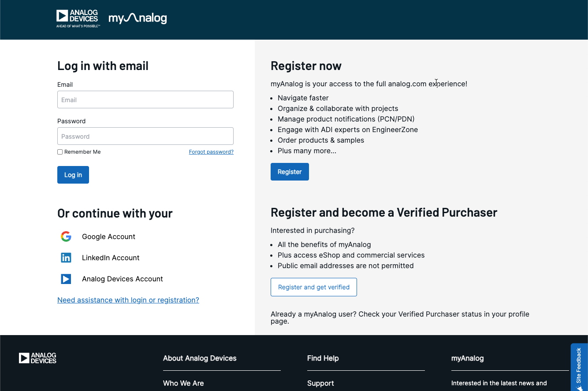Click the Analog Devices header logo
Image resolution: width=588 pixels, height=391 pixels.
[x=78, y=18]
